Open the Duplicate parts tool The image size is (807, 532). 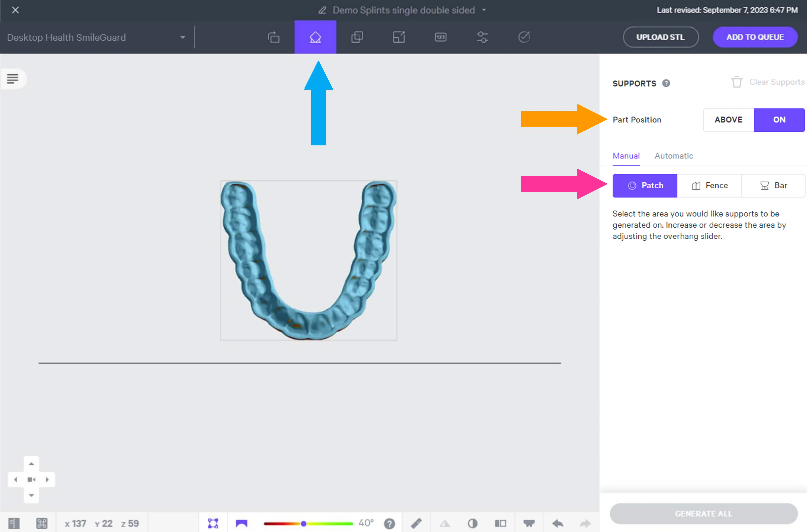[357, 37]
